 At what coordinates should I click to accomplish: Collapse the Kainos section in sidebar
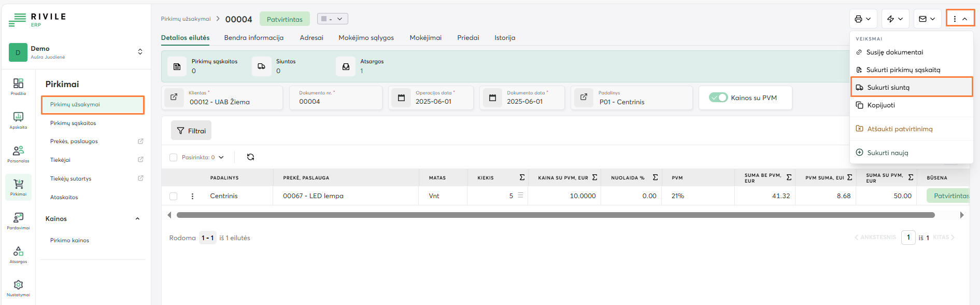click(x=137, y=219)
